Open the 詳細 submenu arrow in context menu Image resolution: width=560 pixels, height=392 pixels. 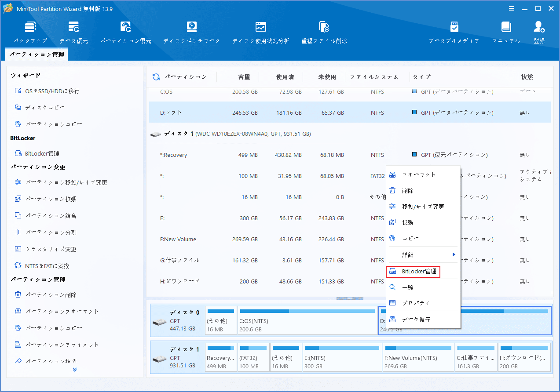(454, 255)
